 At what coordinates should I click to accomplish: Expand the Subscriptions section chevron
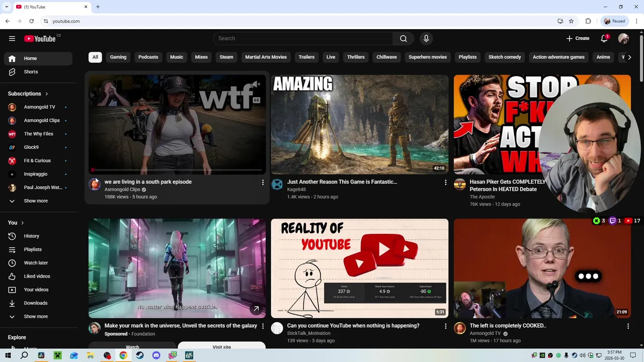pyautogui.click(x=47, y=94)
